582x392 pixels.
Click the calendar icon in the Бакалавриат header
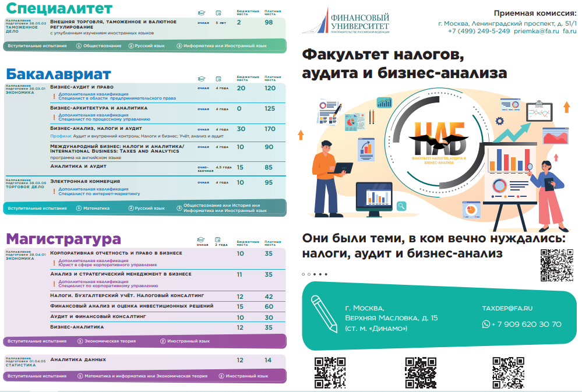click(x=218, y=79)
